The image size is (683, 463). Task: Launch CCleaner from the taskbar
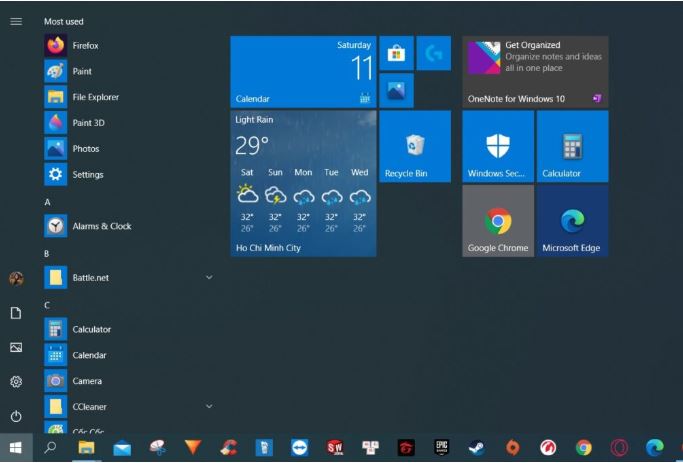229,447
